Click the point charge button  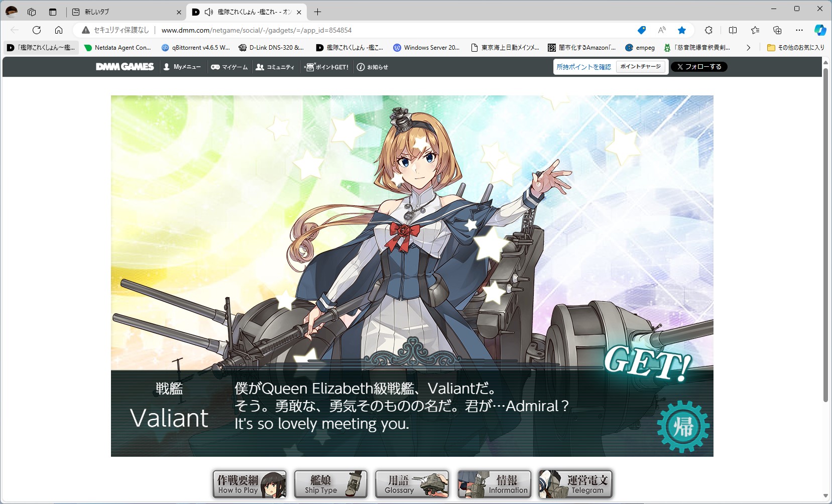pos(641,67)
